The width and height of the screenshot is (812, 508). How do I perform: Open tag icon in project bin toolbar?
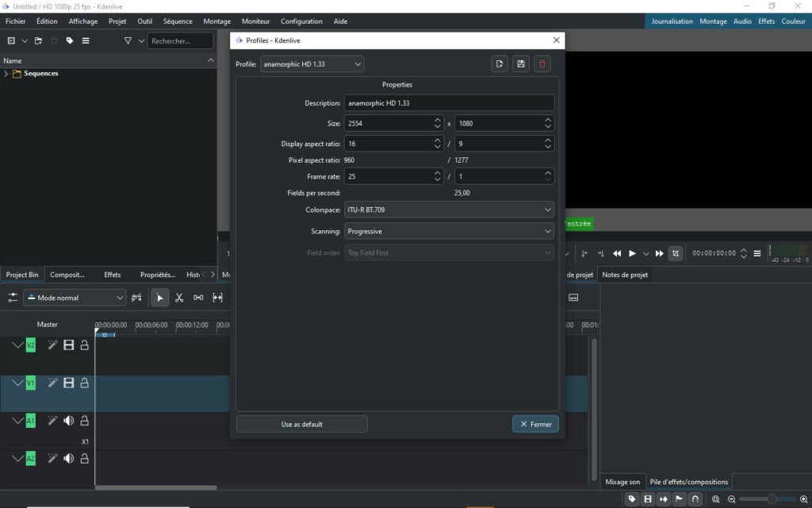70,40
